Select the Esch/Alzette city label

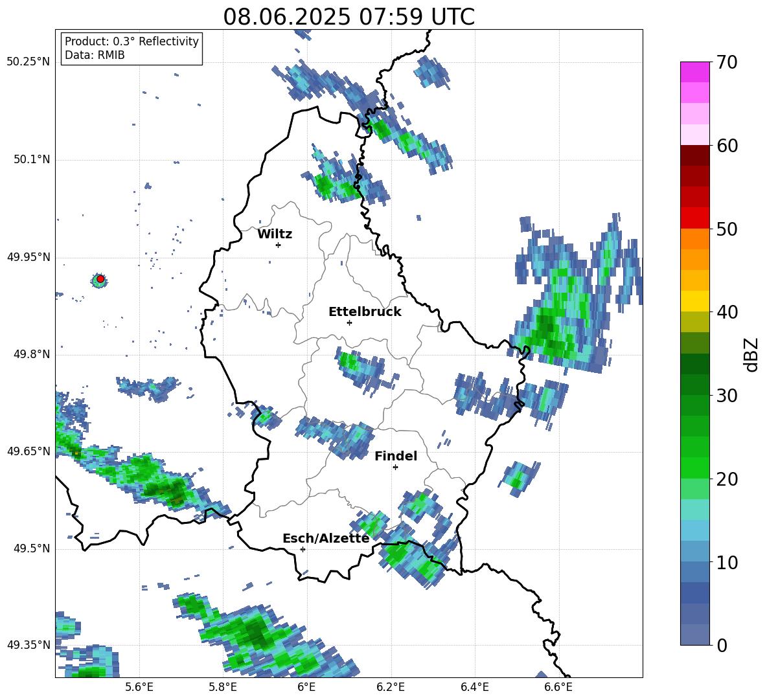(326, 538)
